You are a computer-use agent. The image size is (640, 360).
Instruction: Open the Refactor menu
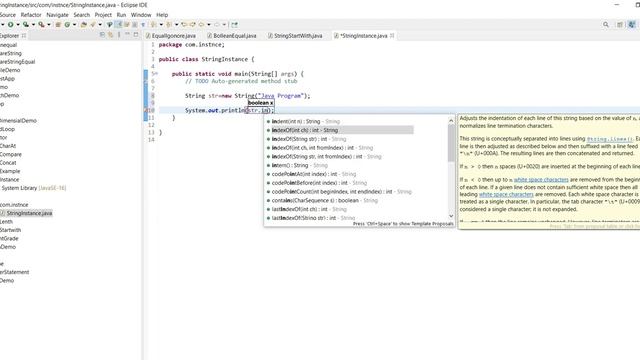pos(31,15)
